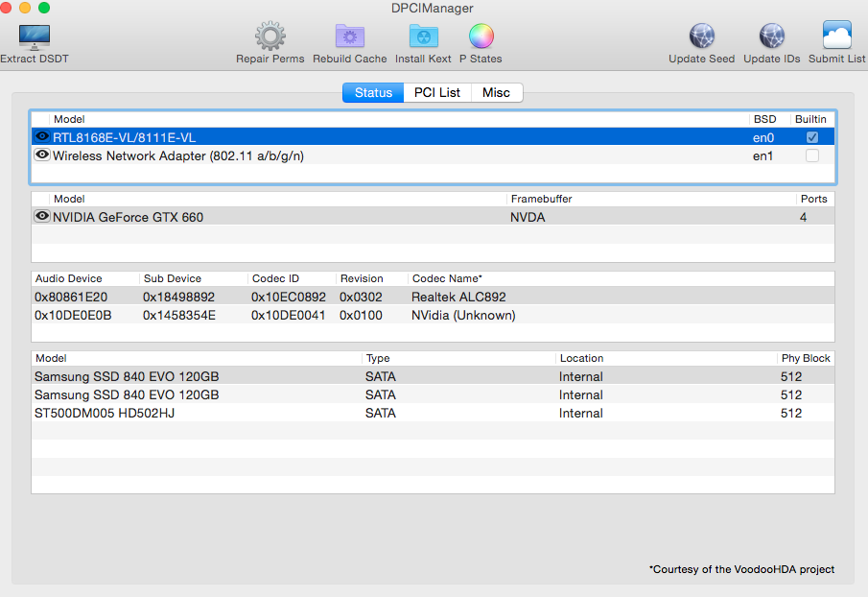Click eye icon beside NVIDIA GeForce GTX 660

(42, 217)
